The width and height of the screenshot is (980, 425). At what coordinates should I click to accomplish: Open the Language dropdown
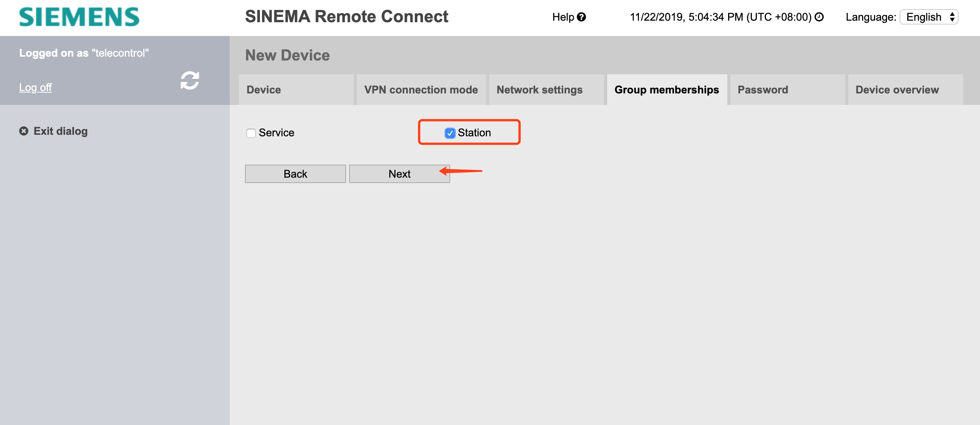pyautogui.click(x=929, y=17)
